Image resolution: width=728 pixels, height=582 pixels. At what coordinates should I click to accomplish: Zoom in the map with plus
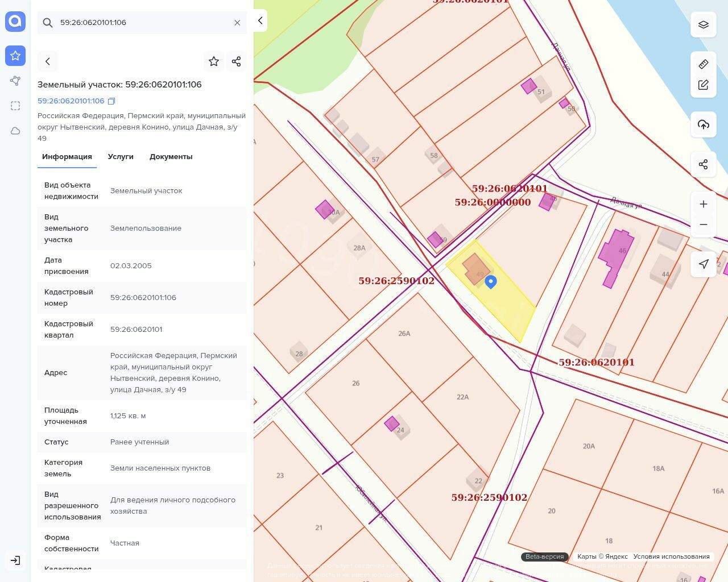coord(704,204)
